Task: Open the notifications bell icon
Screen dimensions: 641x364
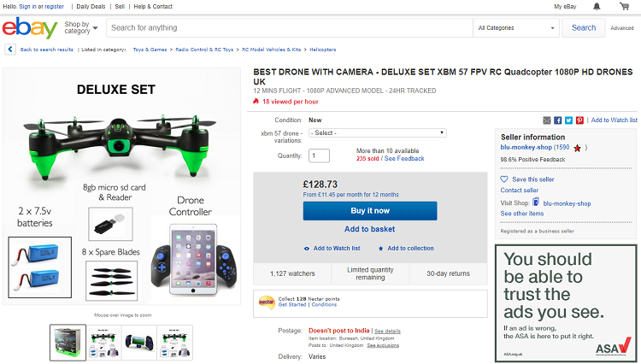Action: 598,7
